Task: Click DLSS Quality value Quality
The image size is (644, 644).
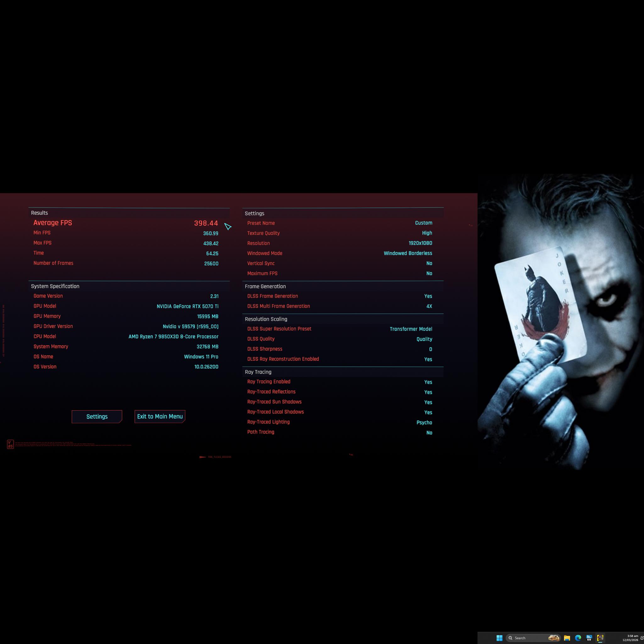Action: tap(424, 339)
